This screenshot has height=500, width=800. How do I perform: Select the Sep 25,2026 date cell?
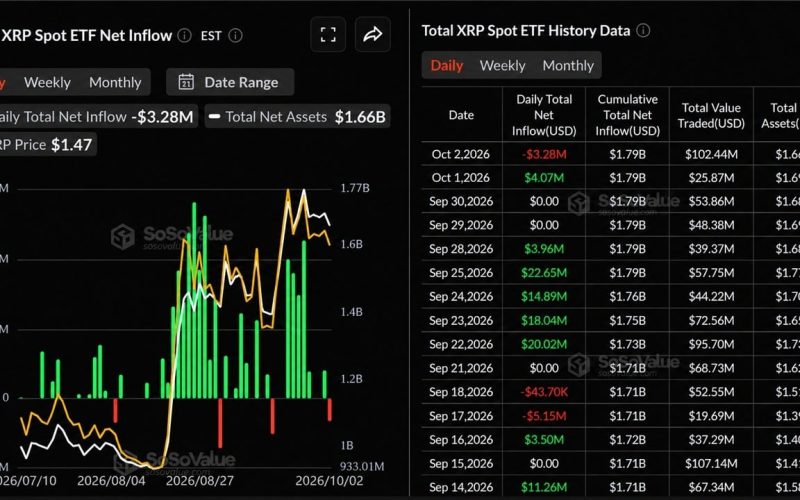[461, 273]
